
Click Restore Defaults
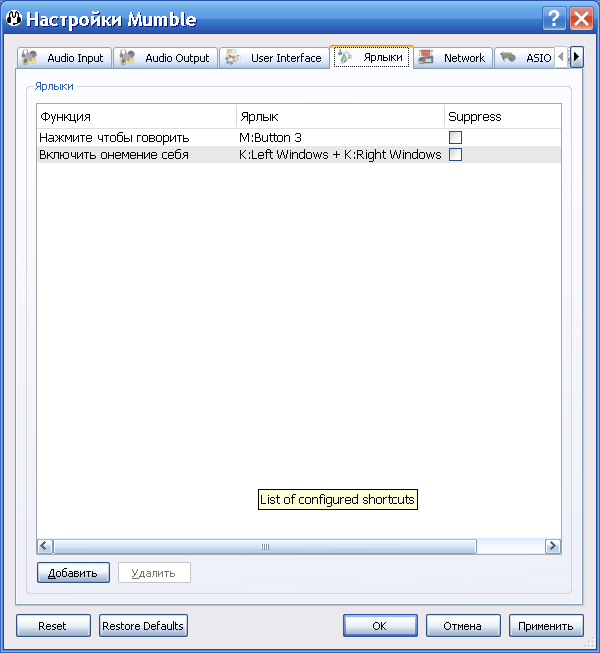tap(143, 626)
